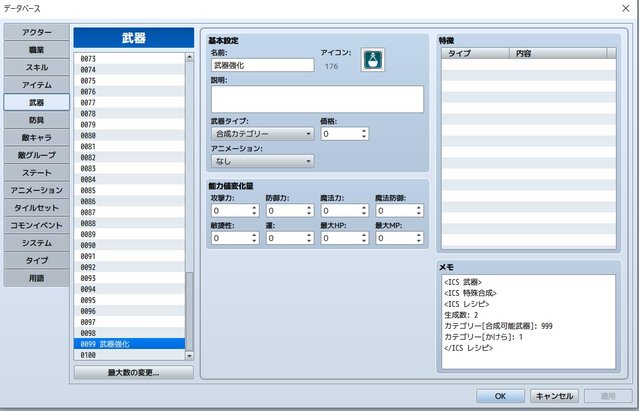Confirm with the OK button
The width and height of the screenshot is (639, 411).
click(x=500, y=396)
